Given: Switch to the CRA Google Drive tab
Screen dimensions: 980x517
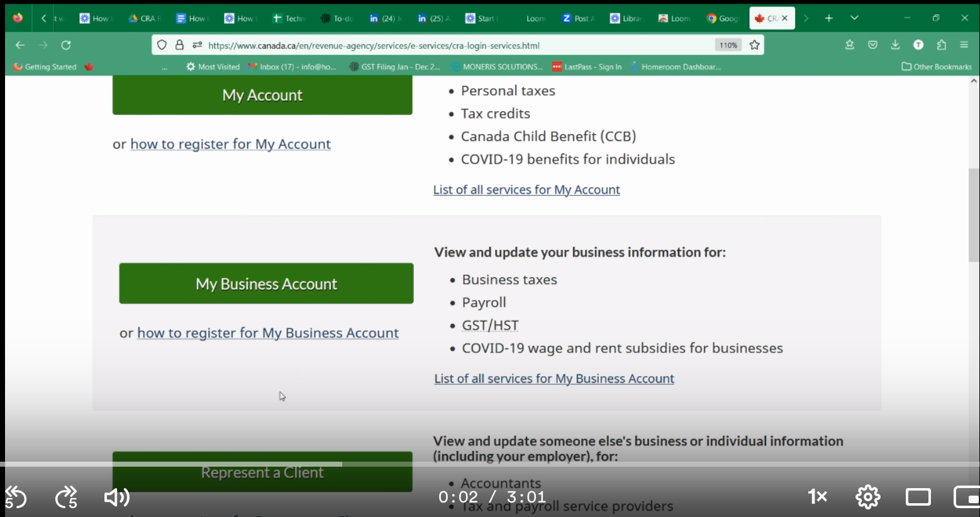Looking at the screenshot, I should pos(145,18).
